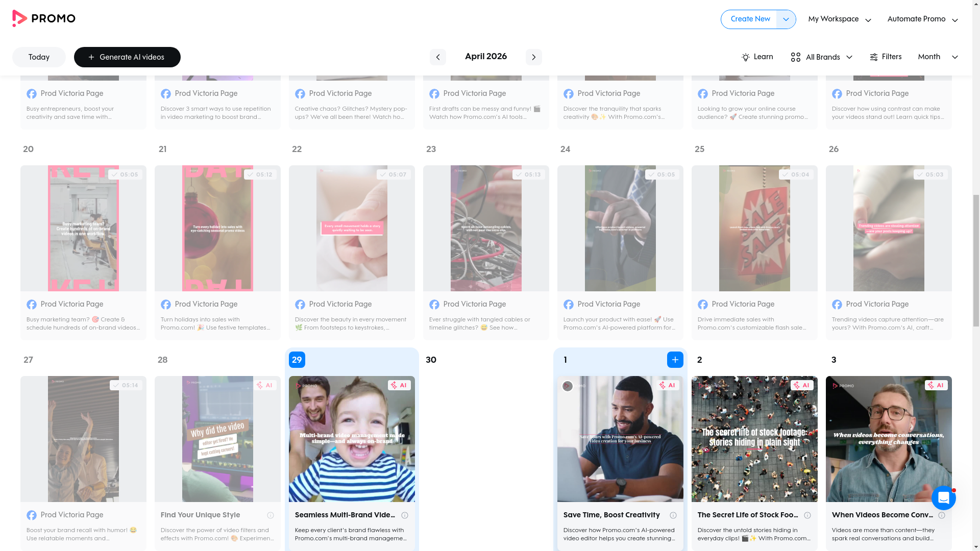Open the chat support bubble

pyautogui.click(x=943, y=497)
